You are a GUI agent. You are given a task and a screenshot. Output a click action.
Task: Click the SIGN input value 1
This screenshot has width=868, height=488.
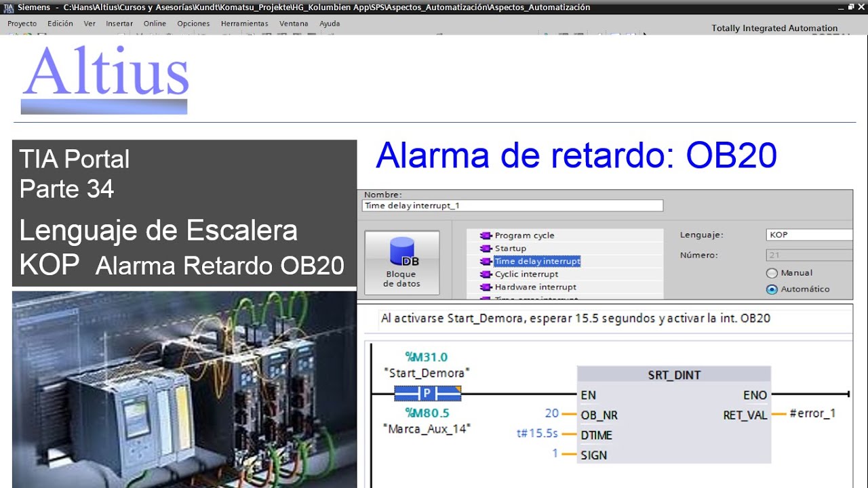(x=555, y=453)
